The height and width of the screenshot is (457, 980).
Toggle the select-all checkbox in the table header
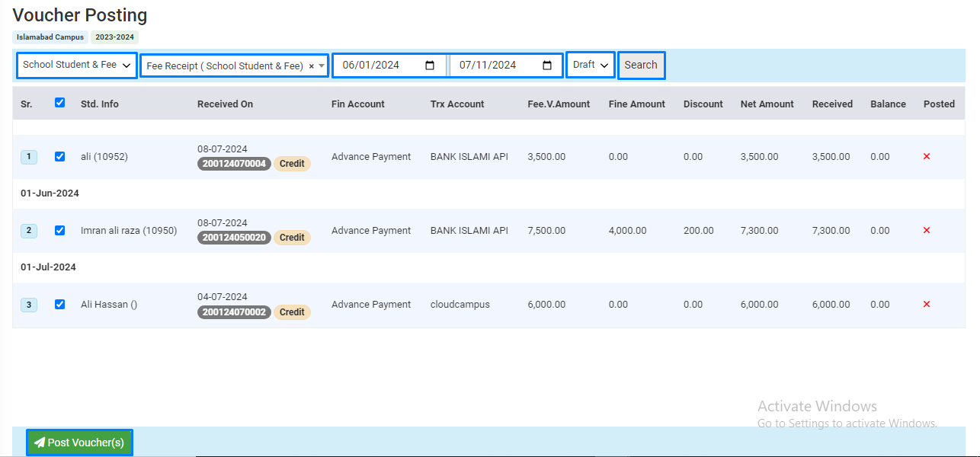coord(60,103)
